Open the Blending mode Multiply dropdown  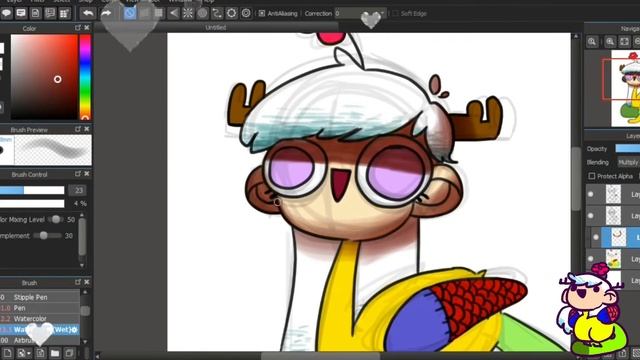tap(628, 162)
